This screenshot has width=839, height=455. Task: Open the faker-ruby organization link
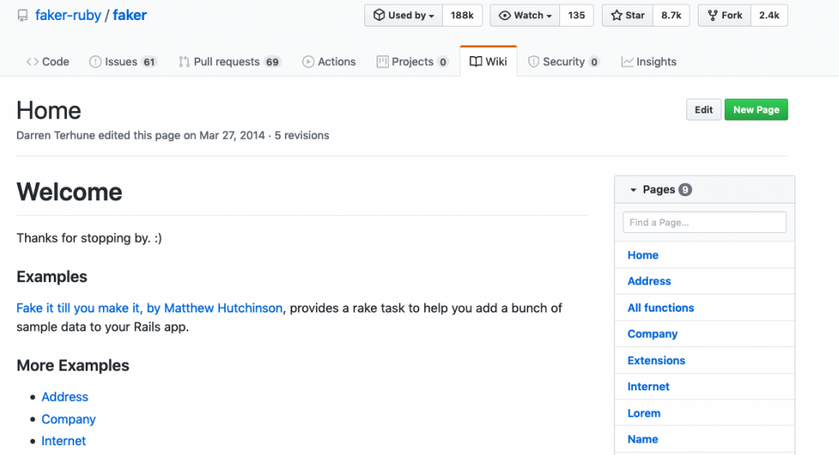click(x=68, y=15)
